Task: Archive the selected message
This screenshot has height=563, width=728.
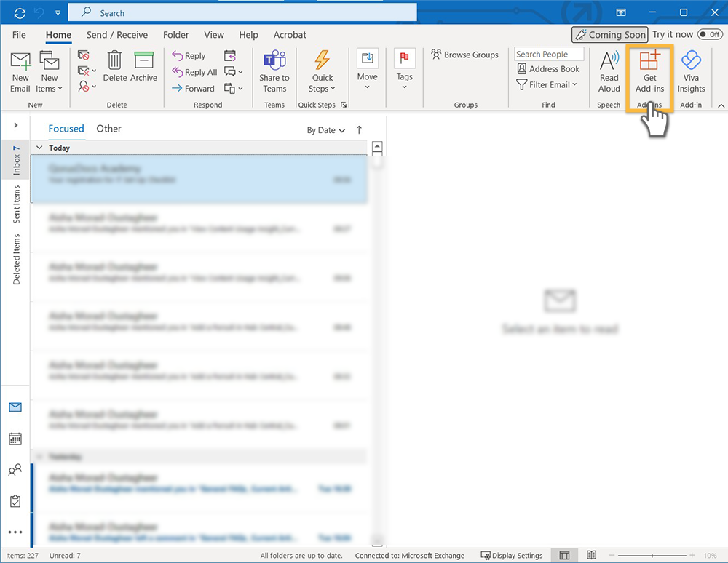Action: [x=143, y=66]
